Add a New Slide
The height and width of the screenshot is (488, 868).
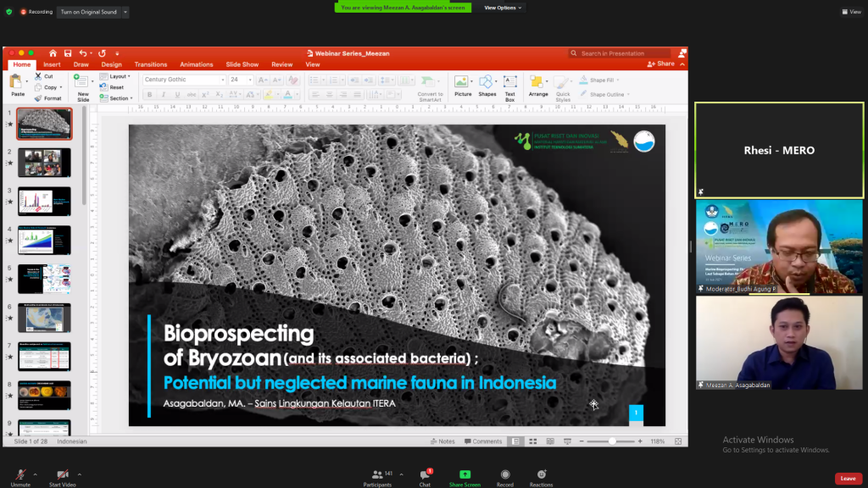coord(82,87)
